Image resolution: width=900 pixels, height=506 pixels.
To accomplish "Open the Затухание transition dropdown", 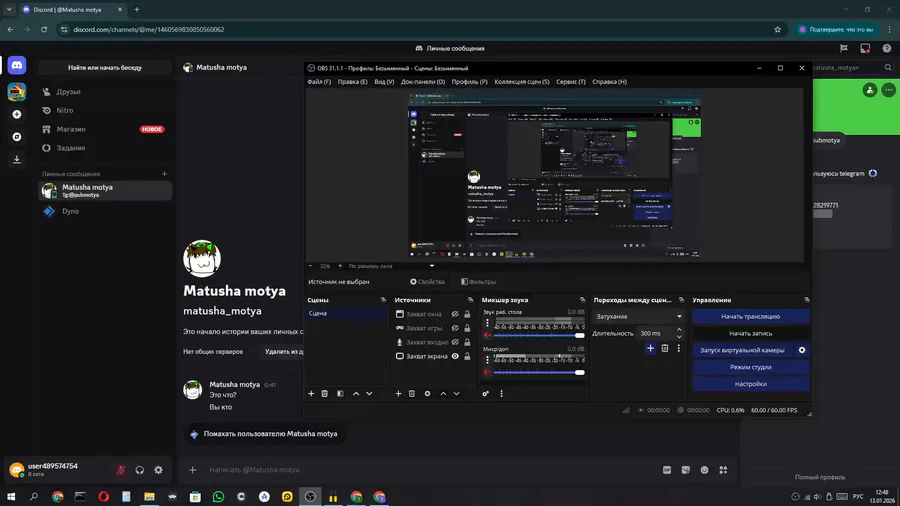I will point(638,316).
